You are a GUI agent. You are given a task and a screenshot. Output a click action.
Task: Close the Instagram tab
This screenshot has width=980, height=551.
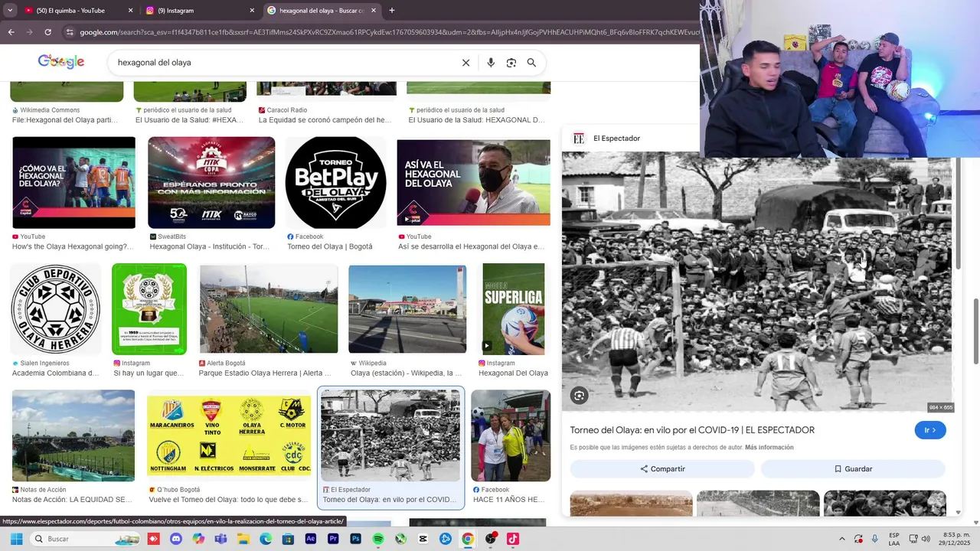[x=252, y=11]
